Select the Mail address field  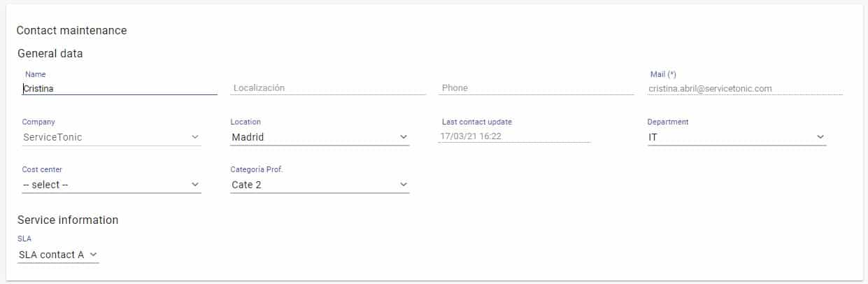tap(745, 89)
